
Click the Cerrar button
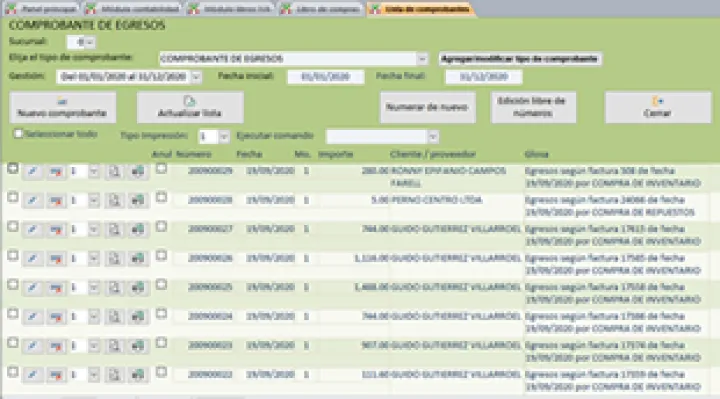[x=658, y=107]
